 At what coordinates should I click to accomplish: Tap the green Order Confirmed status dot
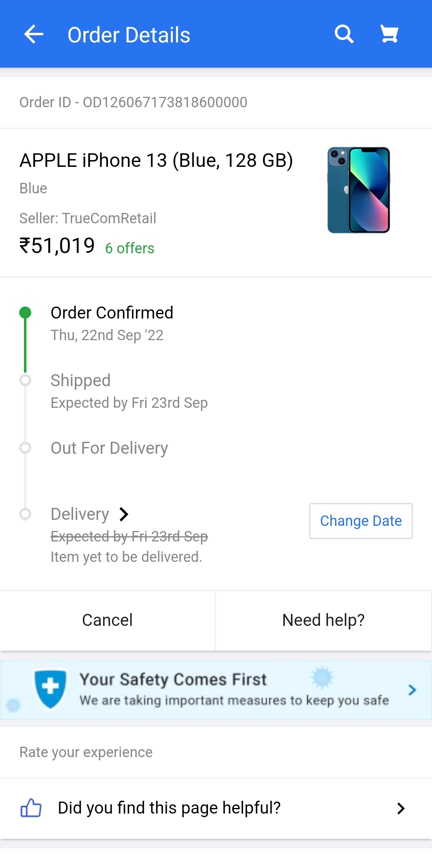click(25, 313)
